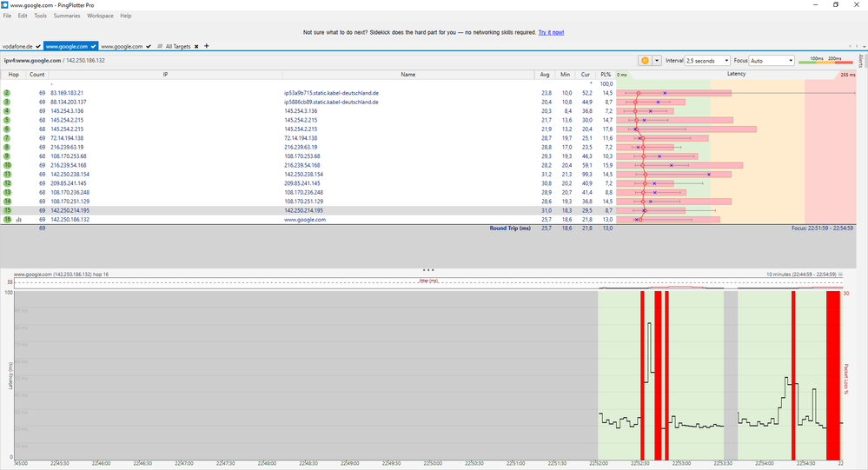Open the Focus Auto dropdown
The height and width of the screenshot is (470, 868).
click(x=772, y=60)
